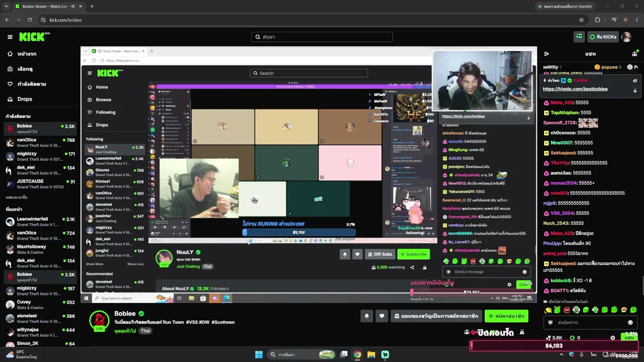Screen dimensions: 644x362
Task: Collapse the chat panel
Action: [x=546, y=54]
